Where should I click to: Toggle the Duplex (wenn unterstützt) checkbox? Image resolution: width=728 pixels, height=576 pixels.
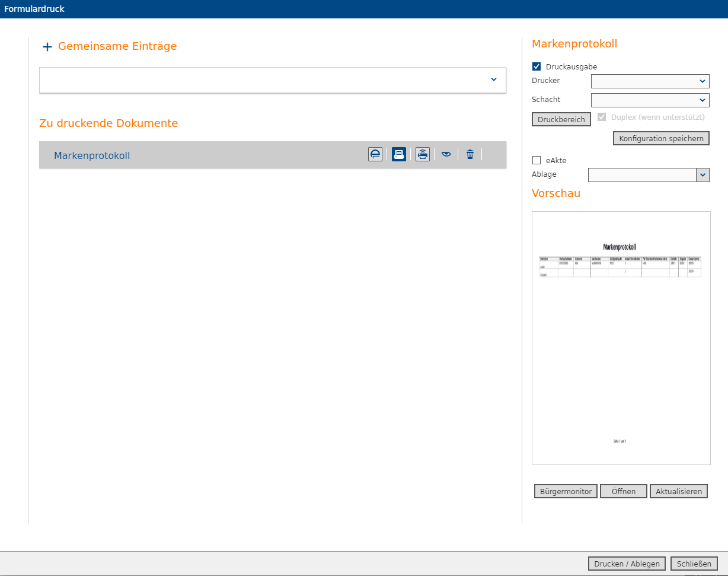click(x=602, y=117)
